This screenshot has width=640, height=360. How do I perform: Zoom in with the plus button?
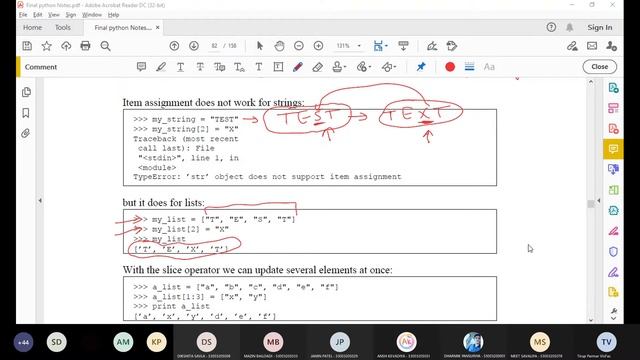[318, 46]
